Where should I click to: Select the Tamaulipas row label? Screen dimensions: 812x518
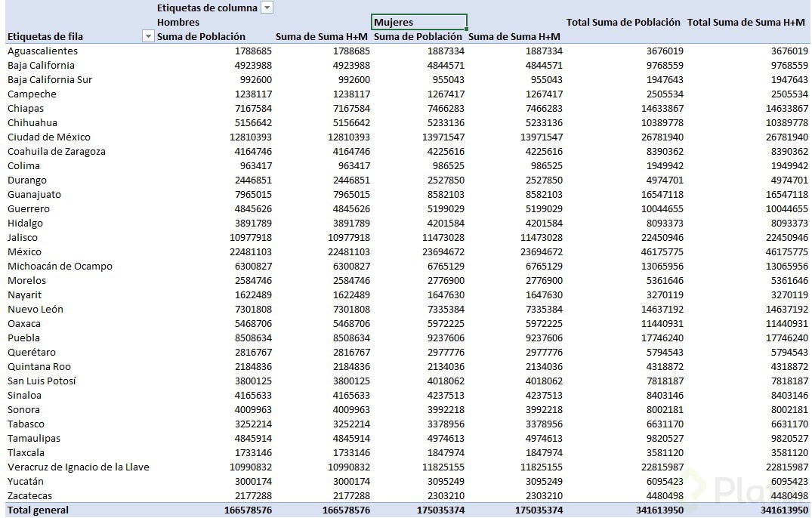click(34, 438)
